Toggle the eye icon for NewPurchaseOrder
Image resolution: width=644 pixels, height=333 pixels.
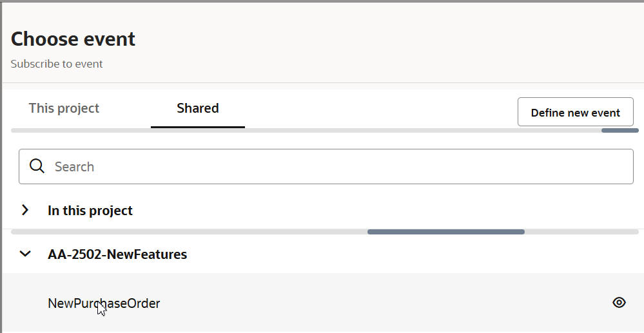coord(619,303)
